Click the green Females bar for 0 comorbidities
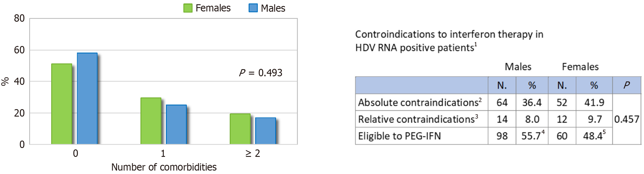This screenshot has width=644, height=174. coord(62,104)
